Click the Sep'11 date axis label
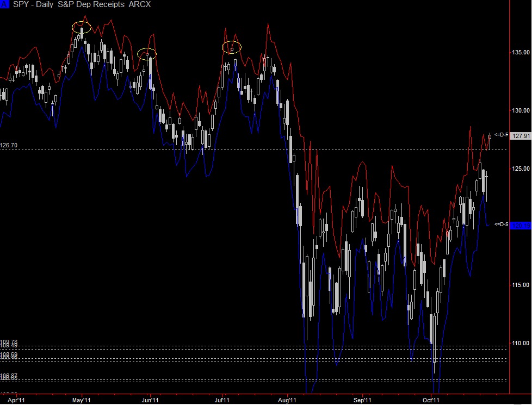The image size is (532, 405). [362, 400]
